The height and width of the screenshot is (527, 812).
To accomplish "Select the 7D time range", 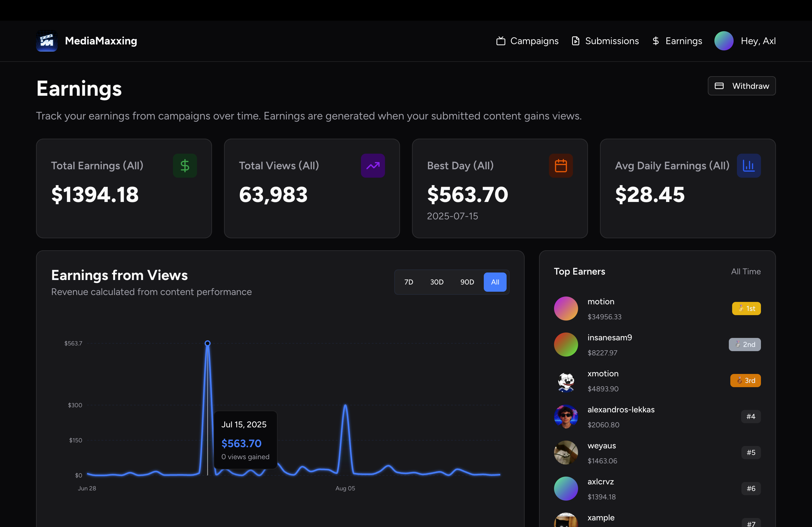I will [x=408, y=282].
